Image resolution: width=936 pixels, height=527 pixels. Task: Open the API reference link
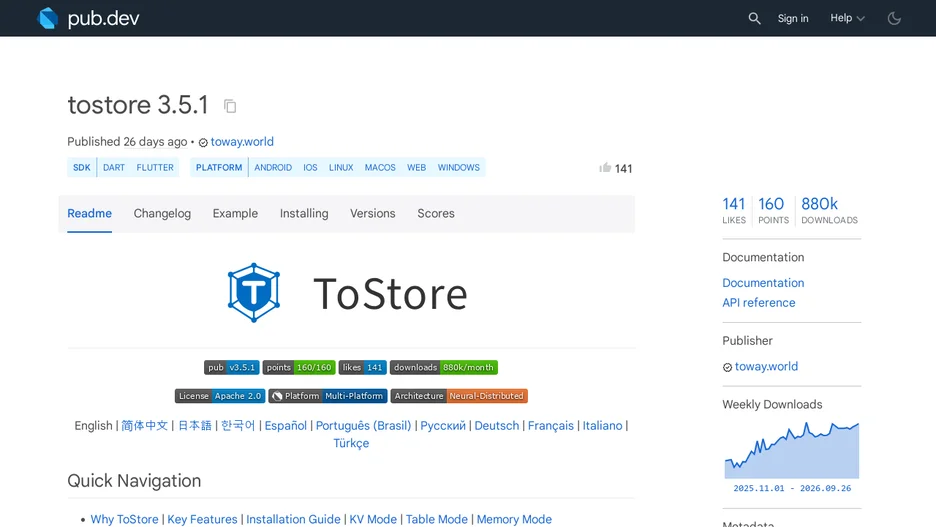click(x=759, y=303)
